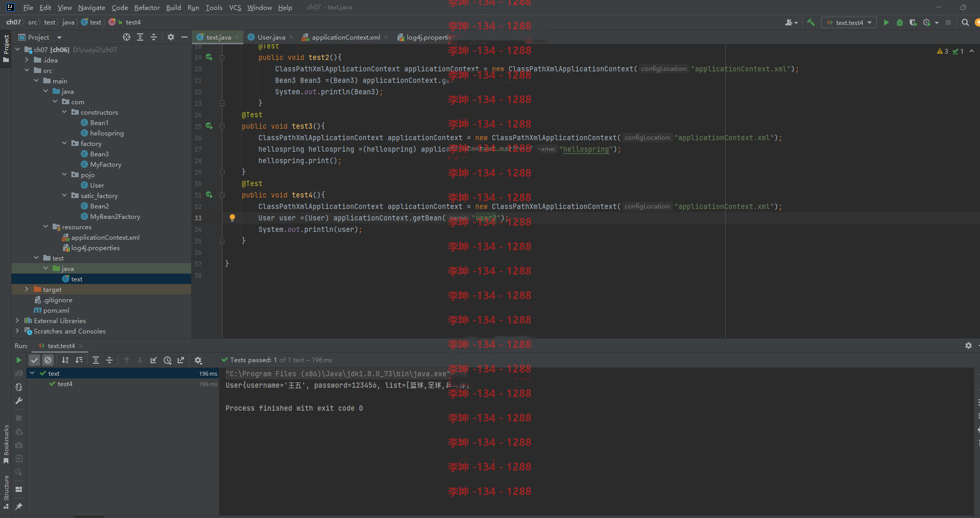Expand the inspections widget chevron
Viewport: 980px width, 518px height.
point(972,51)
